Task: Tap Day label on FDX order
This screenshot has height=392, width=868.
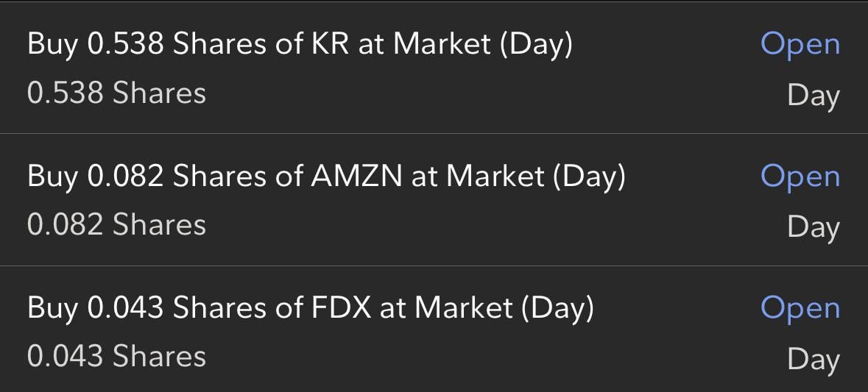Action: pyautogui.click(x=813, y=359)
